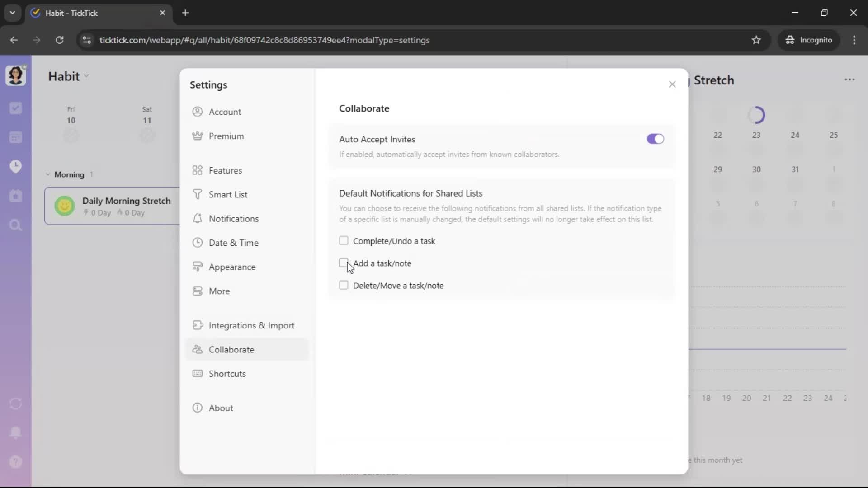
Task: Open the notification bell in sidebar
Action: coord(15,432)
